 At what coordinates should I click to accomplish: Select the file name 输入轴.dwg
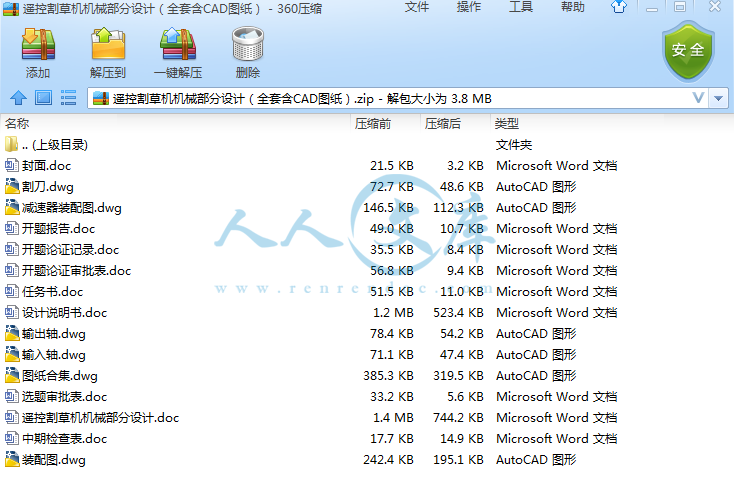(x=54, y=355)
